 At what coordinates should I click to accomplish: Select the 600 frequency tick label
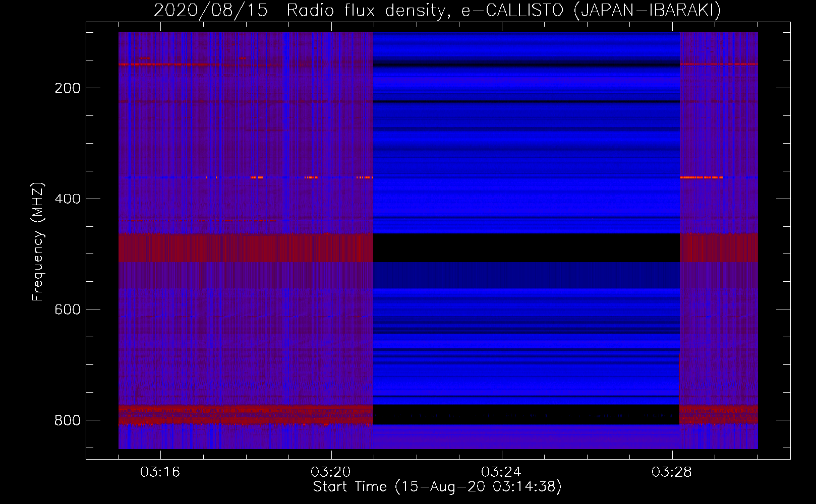click(68, 309)
